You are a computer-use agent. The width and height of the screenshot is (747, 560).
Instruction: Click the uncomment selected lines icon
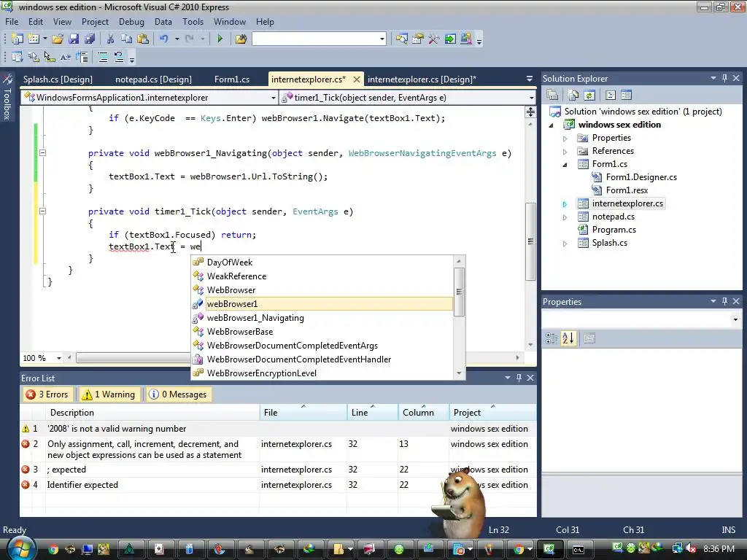(x=119, y=57)
